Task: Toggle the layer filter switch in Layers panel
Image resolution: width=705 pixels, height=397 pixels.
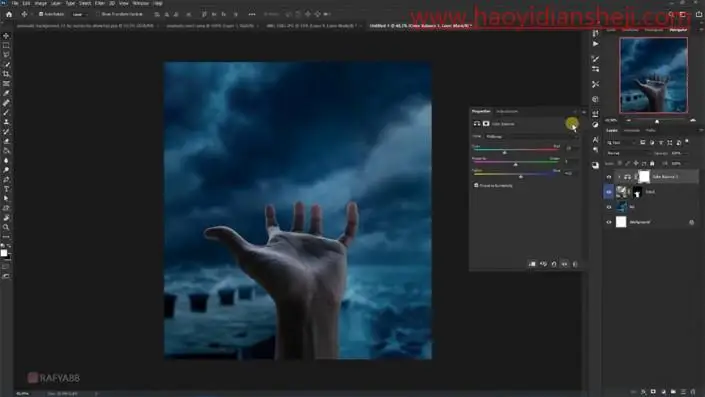Action: (687, 142)
